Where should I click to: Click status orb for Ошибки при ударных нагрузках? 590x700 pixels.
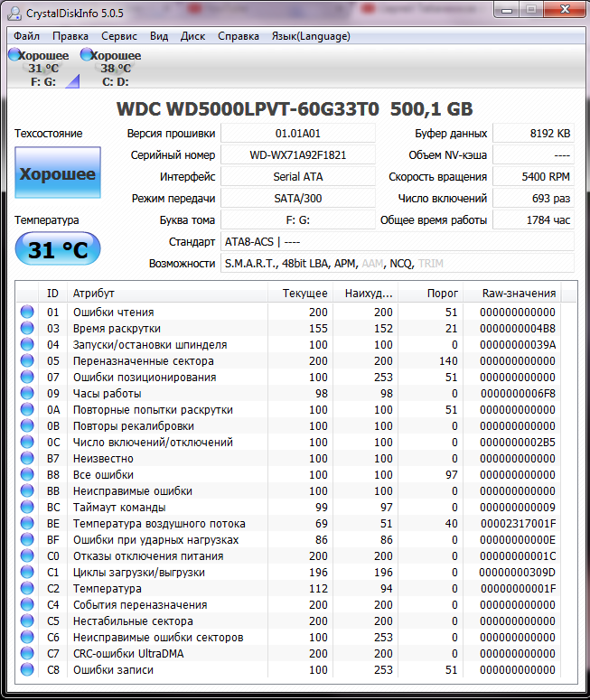(x=27, y=539)
